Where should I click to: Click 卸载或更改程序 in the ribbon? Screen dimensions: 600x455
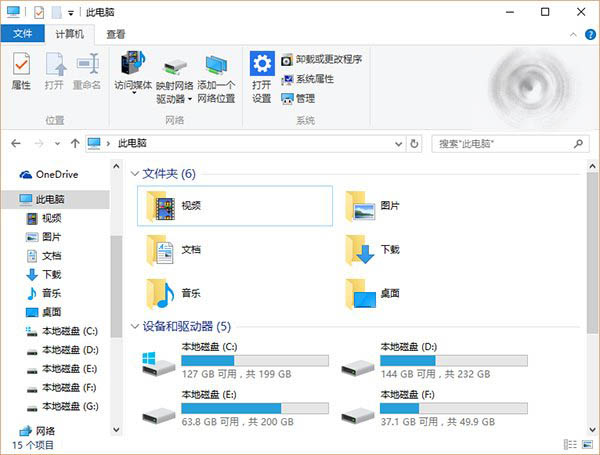(322, 60)
